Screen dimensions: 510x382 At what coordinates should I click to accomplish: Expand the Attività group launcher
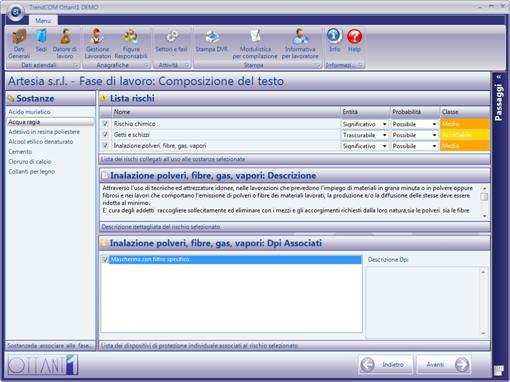pos(187,65)
